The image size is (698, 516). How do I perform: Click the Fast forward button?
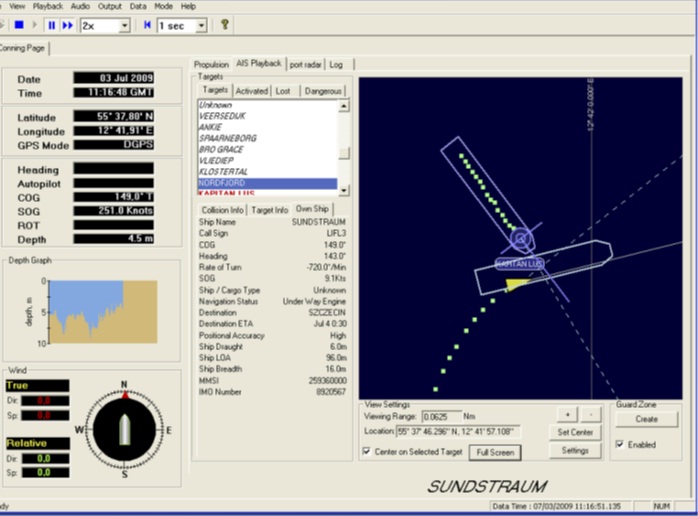pos(68,25)
